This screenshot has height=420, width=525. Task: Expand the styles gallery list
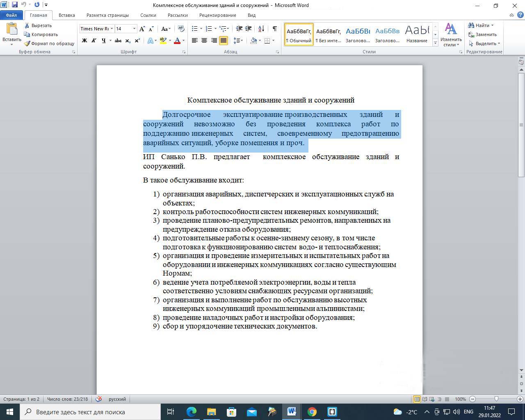[x=435, y=43]
